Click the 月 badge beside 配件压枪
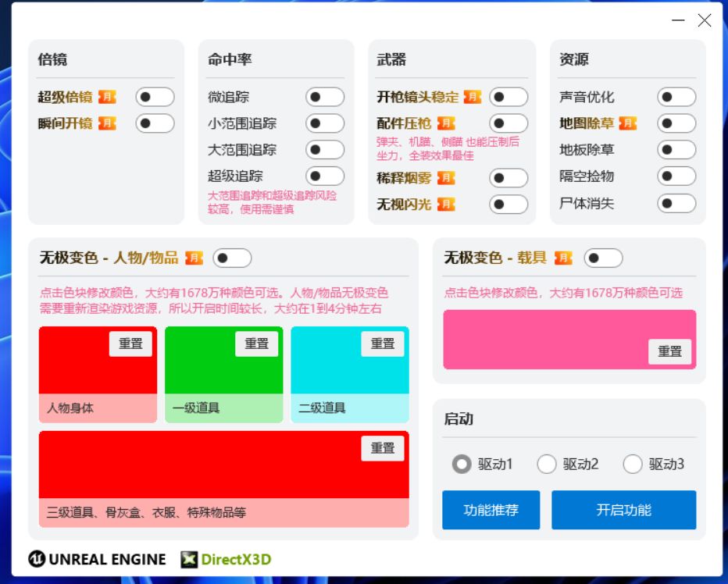The image size is (728, 584). tap(446, 123)
